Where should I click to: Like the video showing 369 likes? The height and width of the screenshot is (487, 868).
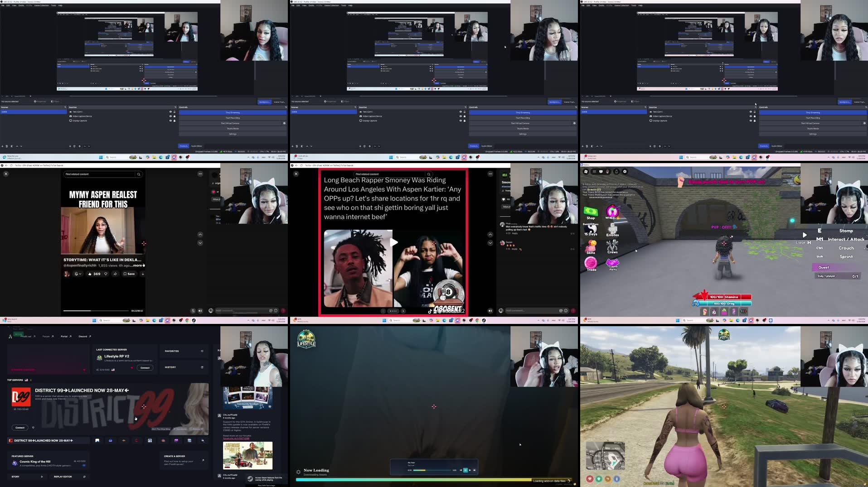pyautogui.click(x=94, y=274)
